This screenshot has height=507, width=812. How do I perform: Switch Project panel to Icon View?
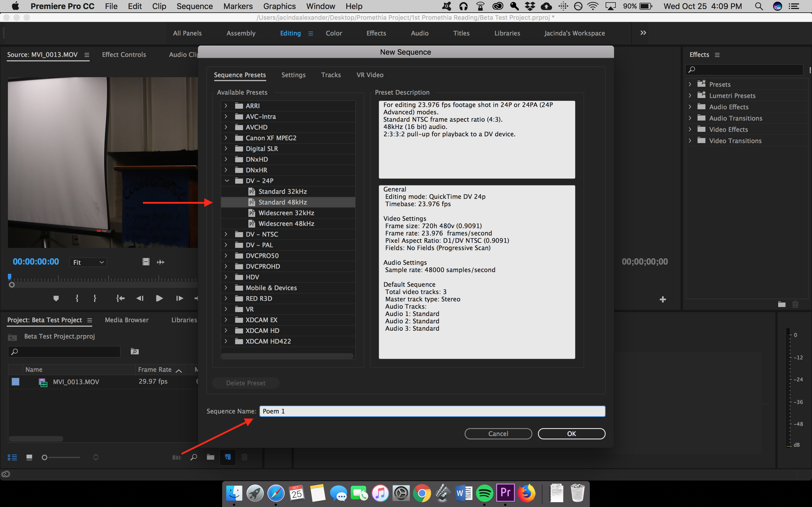29,457
